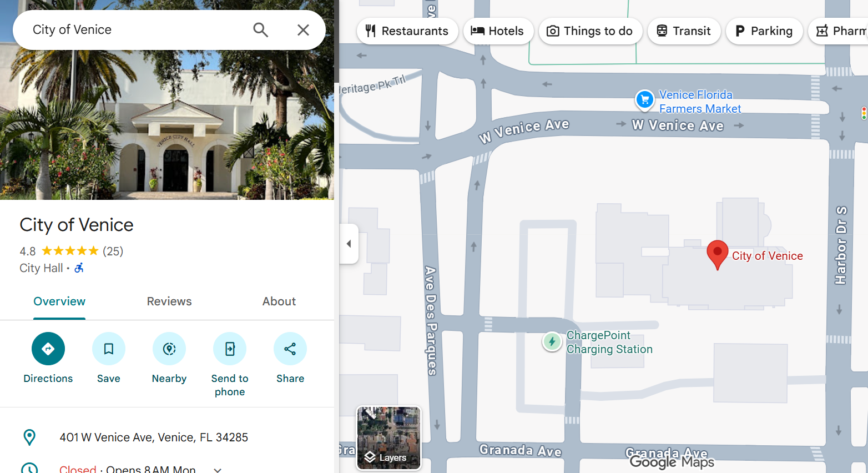This screenshot has height=473, width=868.
Task: Click the City of Venice red map pin
Action: [x=718, y=255]
